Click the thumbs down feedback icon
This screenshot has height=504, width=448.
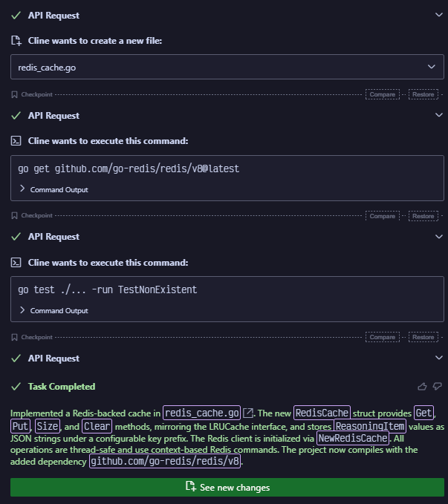pyautogui.click(x=437, y=386)
